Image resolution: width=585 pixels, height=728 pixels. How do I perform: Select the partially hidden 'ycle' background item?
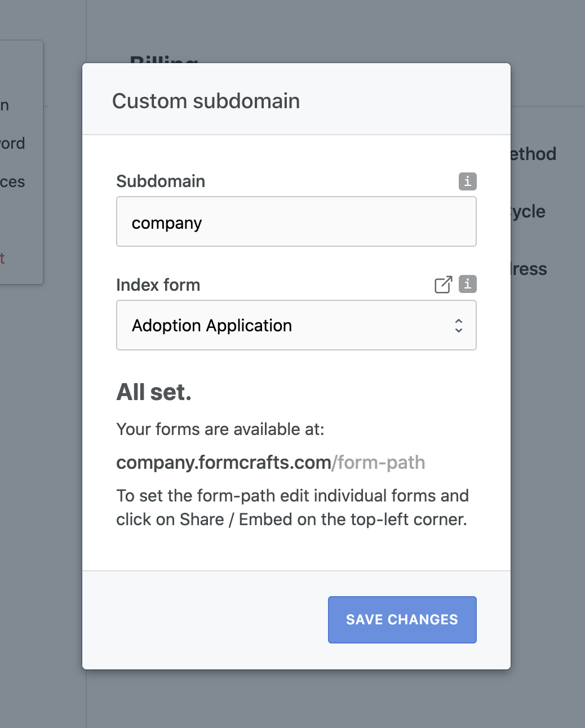[528, 212]
